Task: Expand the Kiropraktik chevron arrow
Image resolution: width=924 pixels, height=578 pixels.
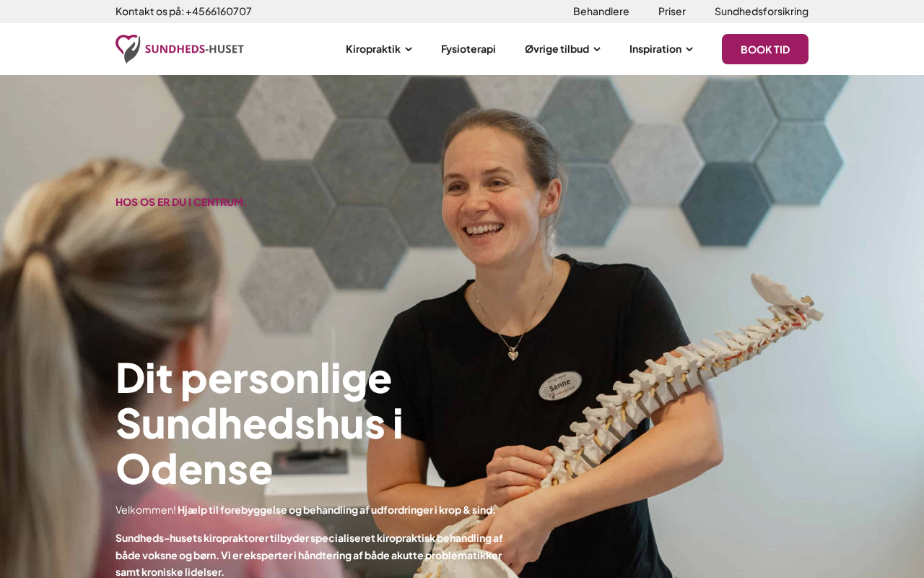Action: [409, 49]
